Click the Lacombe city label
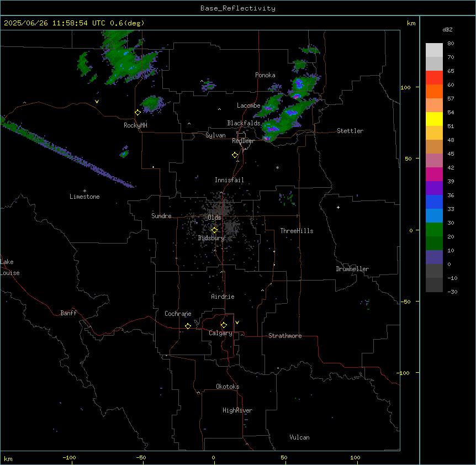Viewport: 476px width, 465px height. (248, 105)
